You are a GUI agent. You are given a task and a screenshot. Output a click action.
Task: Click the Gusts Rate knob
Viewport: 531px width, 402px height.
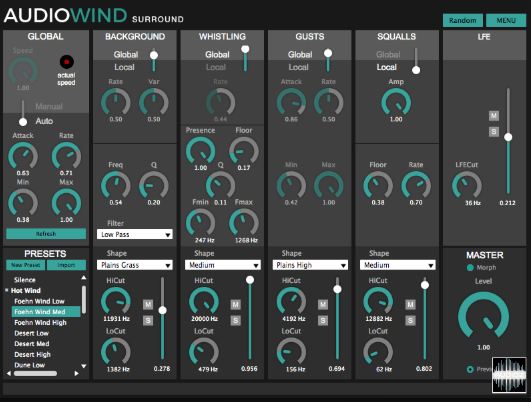click(328, 102)
